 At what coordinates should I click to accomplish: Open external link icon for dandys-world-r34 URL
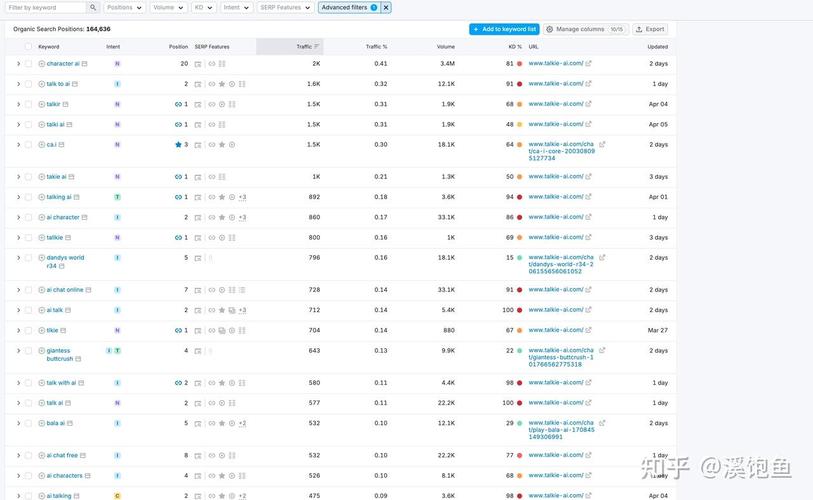pyautogui.click(x=602, y=257)
